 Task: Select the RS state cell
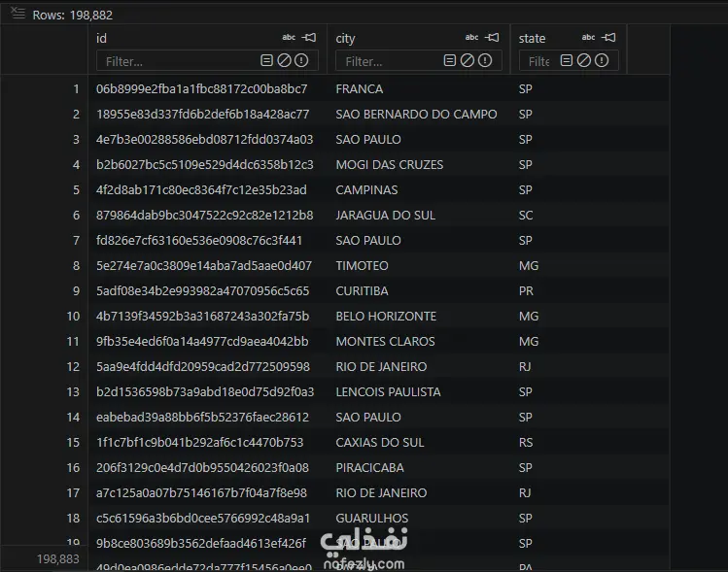pos(526,443)
